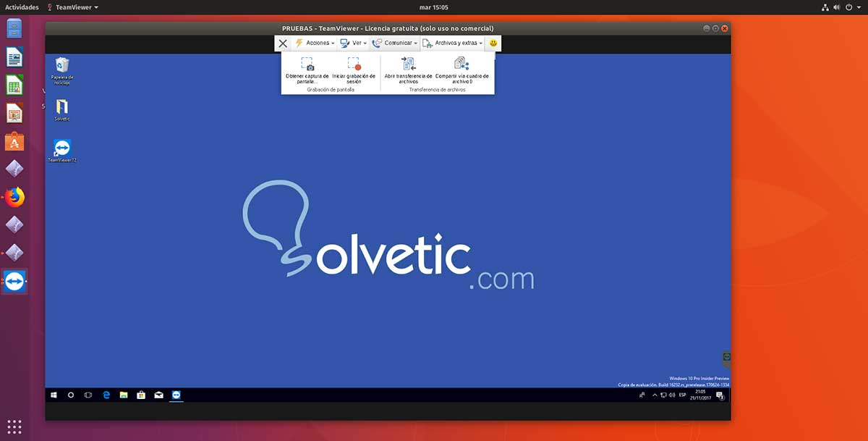
Task: Open the Windows Start menu
Action: (x=54, y=395)
